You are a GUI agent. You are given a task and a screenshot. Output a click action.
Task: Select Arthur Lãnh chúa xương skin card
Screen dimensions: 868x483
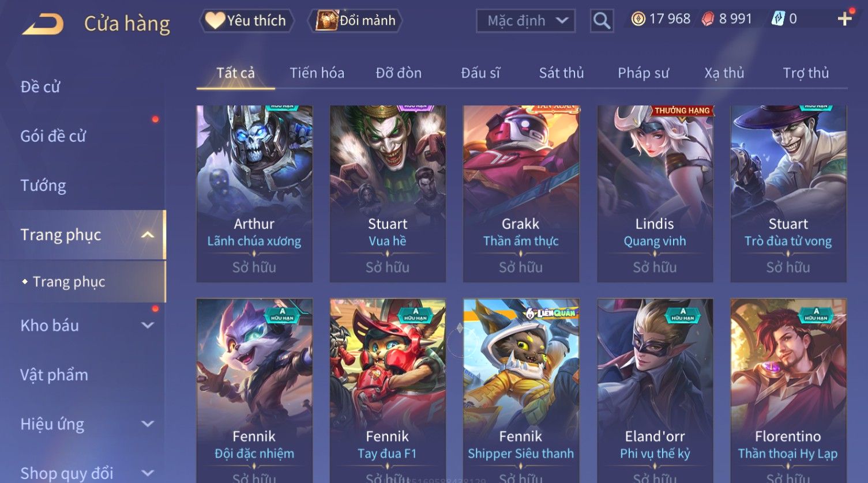pos(254,194)
